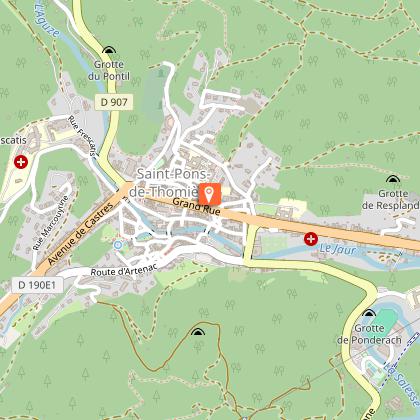Click the Grand'Rue street label
The width and height of the screenshot is (420, 420).
tap(196, 206)
